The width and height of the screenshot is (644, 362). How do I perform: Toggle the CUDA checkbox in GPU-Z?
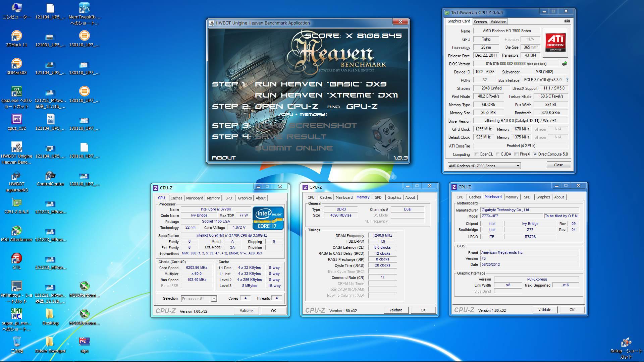click(498, 154)
